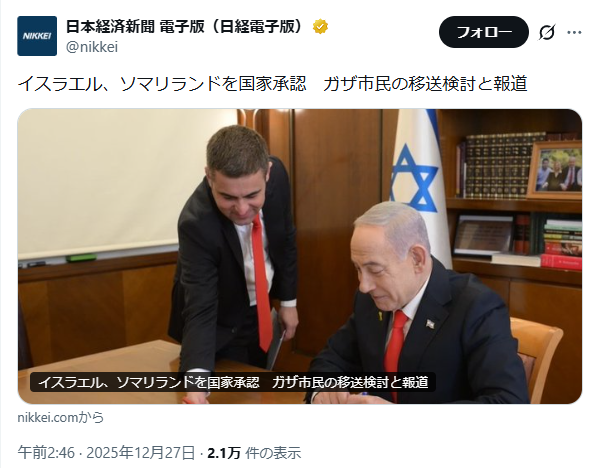
Task: Select the tweet headline text about ソマリランド
Action: pos(272,84)
